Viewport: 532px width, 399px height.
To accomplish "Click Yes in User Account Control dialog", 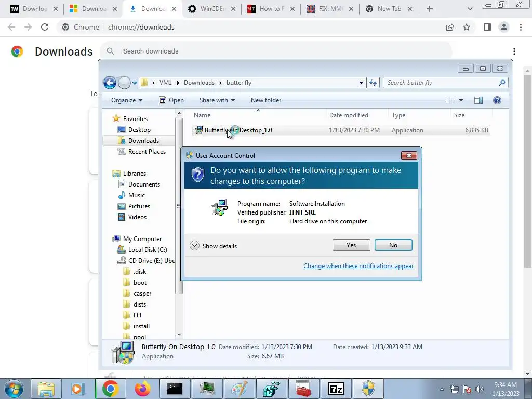I will (x=351, y=245).
